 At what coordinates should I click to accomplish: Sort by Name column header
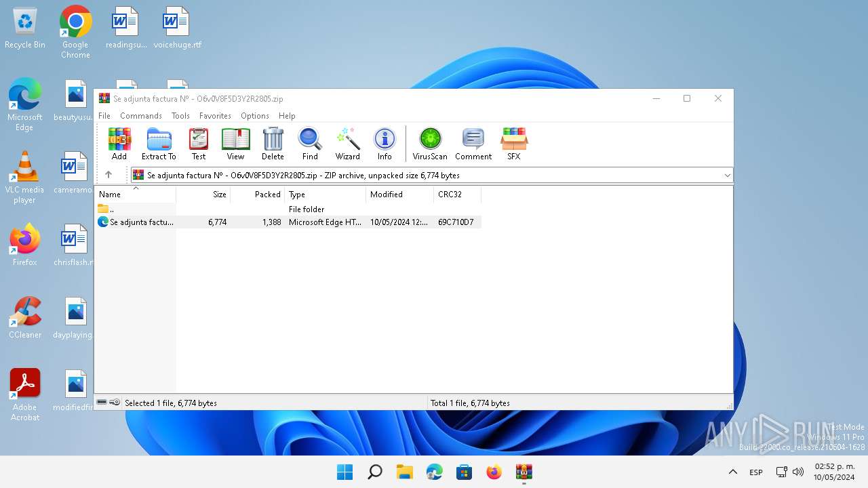coord(136,195)
